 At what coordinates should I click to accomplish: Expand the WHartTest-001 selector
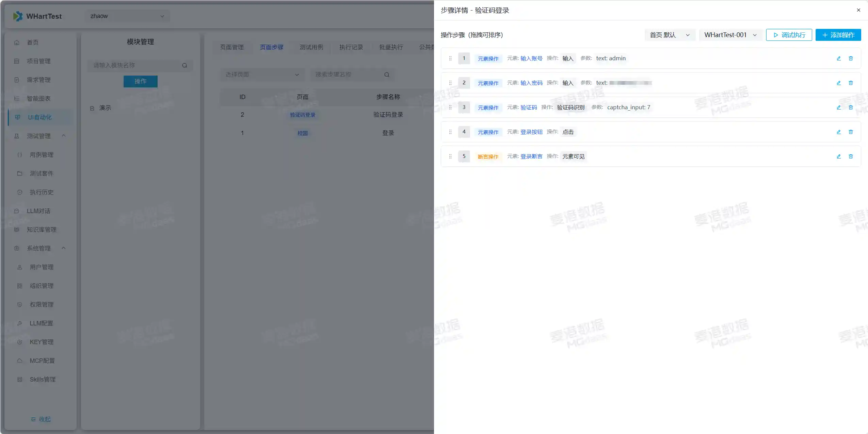730,35
